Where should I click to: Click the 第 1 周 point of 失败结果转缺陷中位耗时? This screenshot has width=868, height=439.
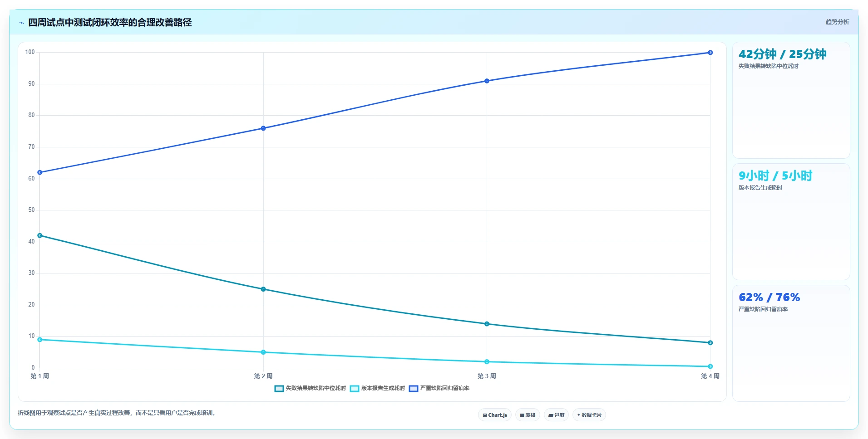(40, 236)
